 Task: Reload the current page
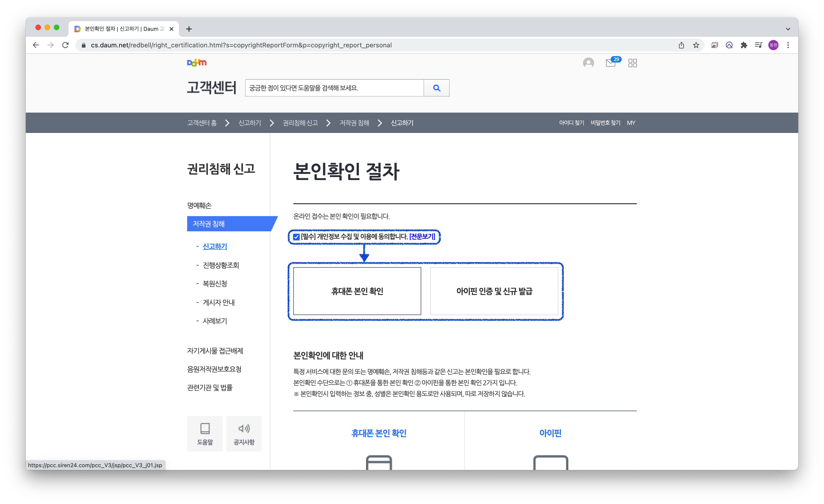point(66,45)
